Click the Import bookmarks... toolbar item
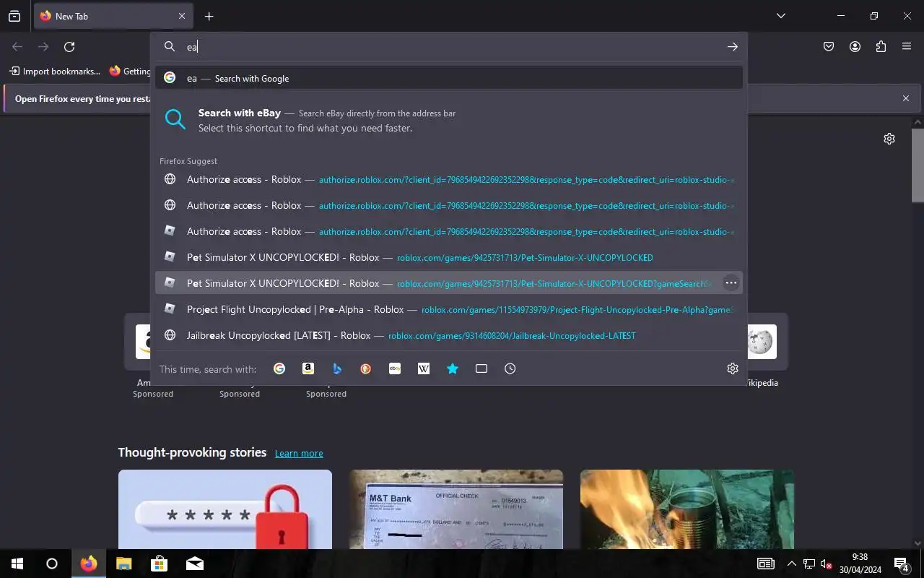 point(55,71)
